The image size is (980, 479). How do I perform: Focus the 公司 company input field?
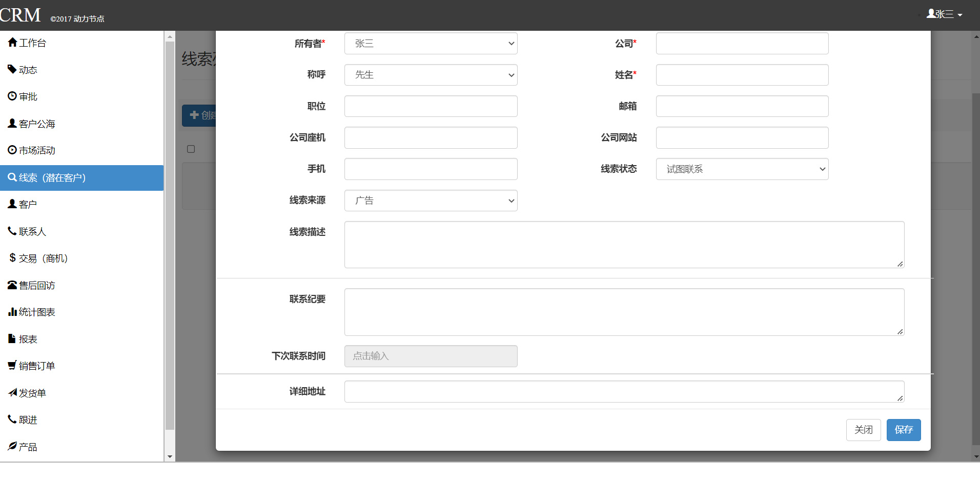coord(742,44)
